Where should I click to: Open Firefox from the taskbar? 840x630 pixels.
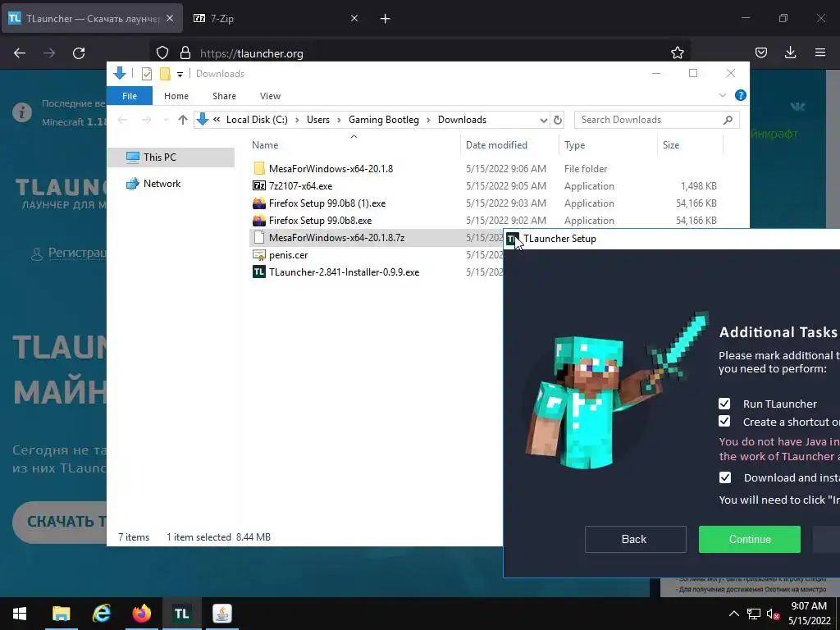141,614
